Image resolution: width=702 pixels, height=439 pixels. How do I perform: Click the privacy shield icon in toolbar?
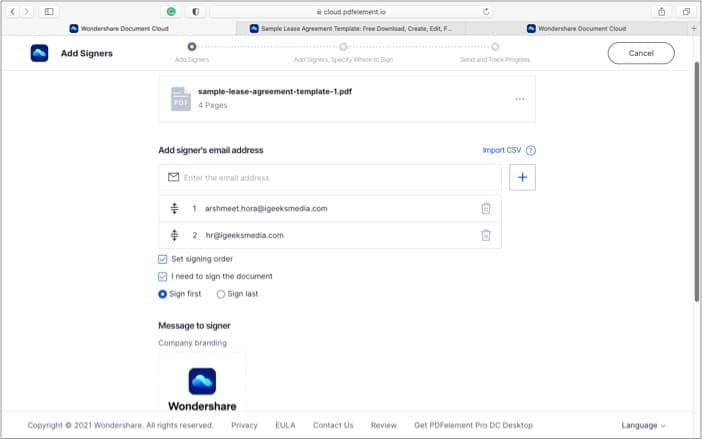(x=196, y=12)
